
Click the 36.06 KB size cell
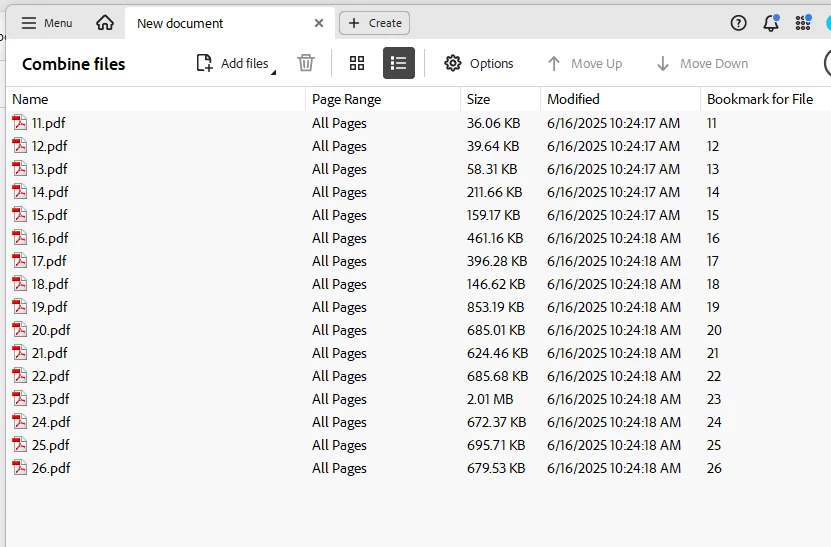tap(493, 123)
